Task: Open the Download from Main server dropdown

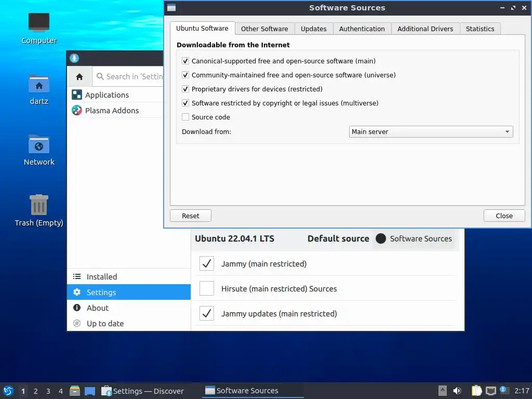Action: coord(431,131)
